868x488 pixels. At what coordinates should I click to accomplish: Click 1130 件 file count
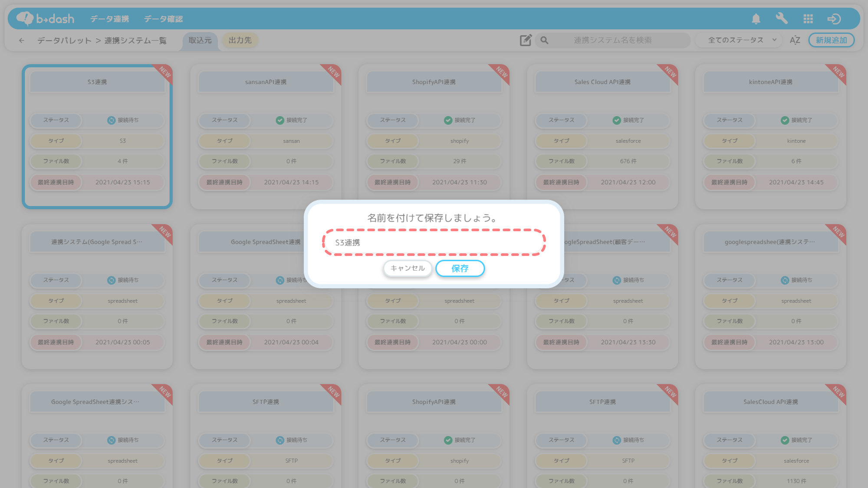(x=796, y=481)
